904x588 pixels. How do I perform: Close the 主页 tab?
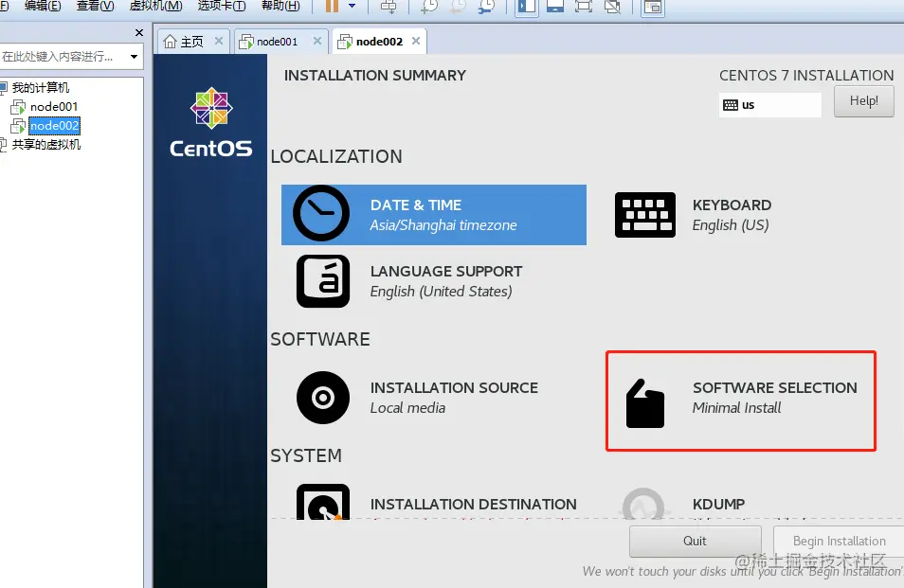(219, 41)
